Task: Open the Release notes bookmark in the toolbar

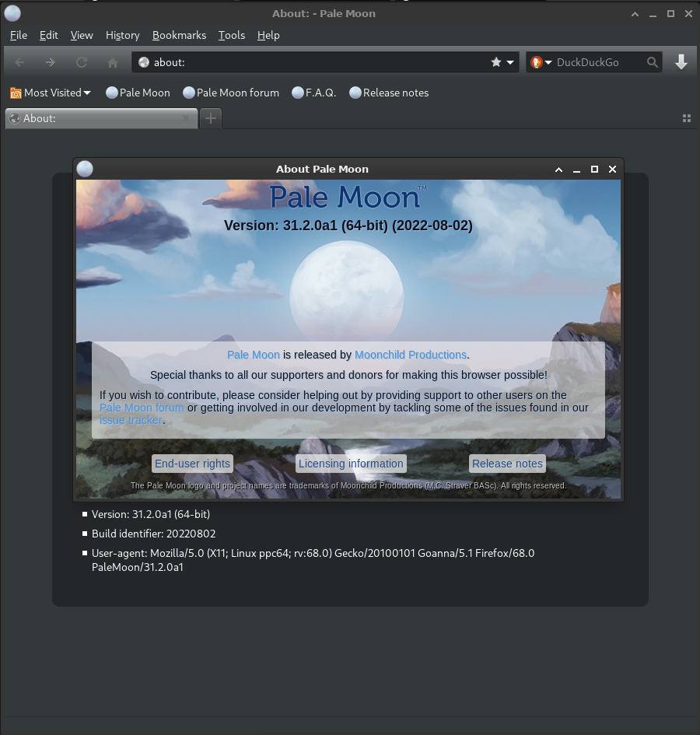Action: tap(389, 93)
